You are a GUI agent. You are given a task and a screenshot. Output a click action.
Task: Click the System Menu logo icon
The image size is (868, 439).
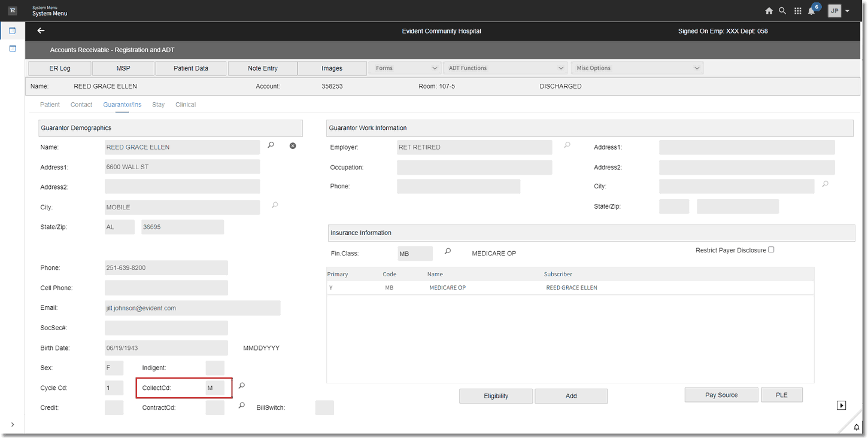tap(13, 11)
